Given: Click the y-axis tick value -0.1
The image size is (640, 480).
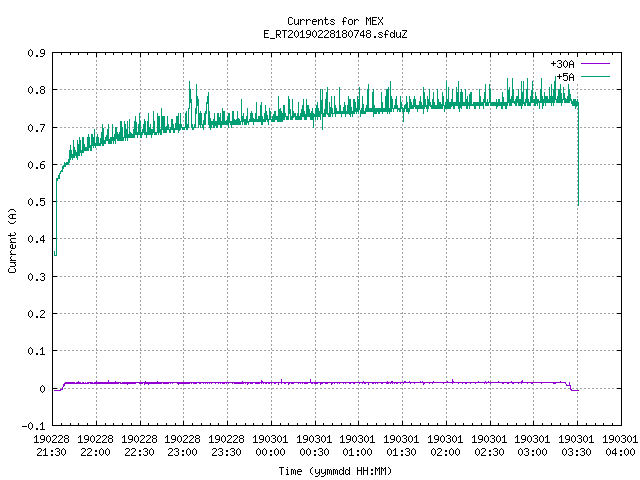Looking at the screenshot, I should click(33, 426).
